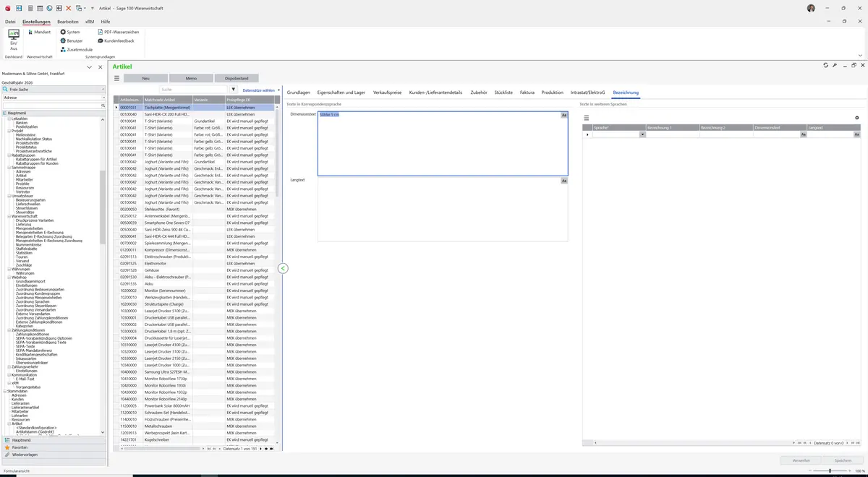Collapse the Stammdaten tree node
Viewport: 868px width, 477px height.
click(4, 391)
